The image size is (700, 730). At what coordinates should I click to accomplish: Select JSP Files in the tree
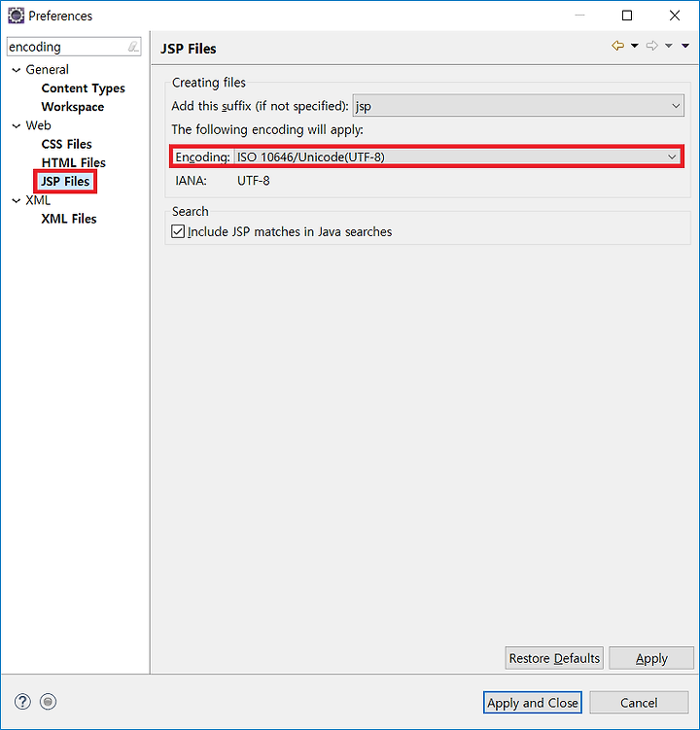point(65,181)
